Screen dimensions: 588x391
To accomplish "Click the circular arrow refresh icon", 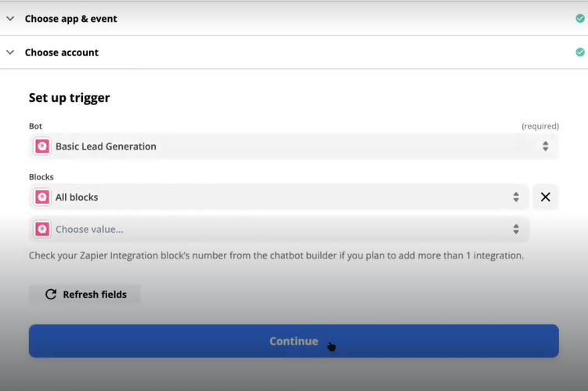I will pos(51,295).
